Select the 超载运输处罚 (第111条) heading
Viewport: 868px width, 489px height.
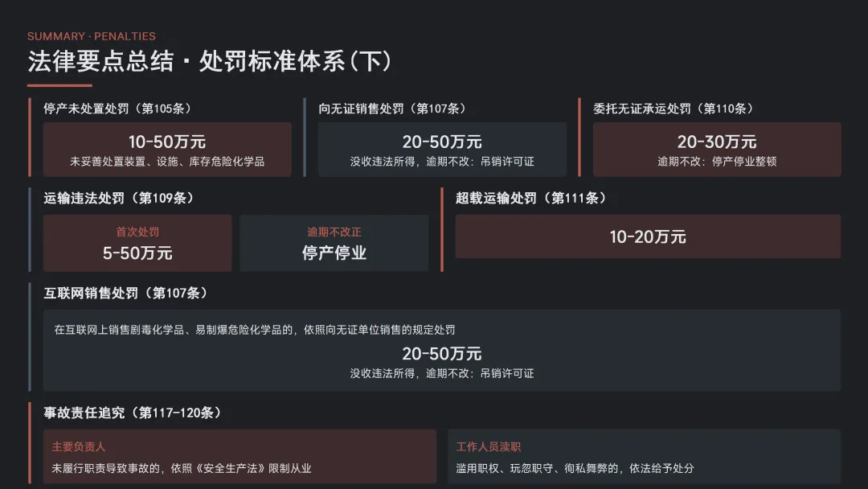[530, 198]
